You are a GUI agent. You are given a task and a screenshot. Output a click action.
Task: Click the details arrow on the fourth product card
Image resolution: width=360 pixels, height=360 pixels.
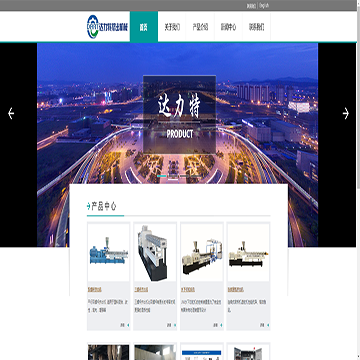click(268, 325)
